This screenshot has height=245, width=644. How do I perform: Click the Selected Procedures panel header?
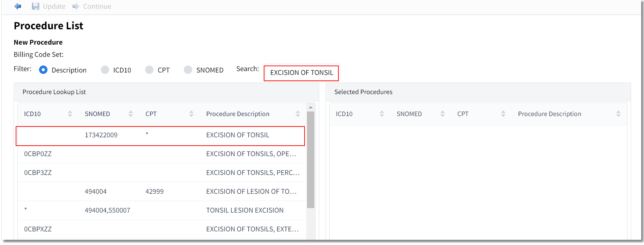pos(478,92)
